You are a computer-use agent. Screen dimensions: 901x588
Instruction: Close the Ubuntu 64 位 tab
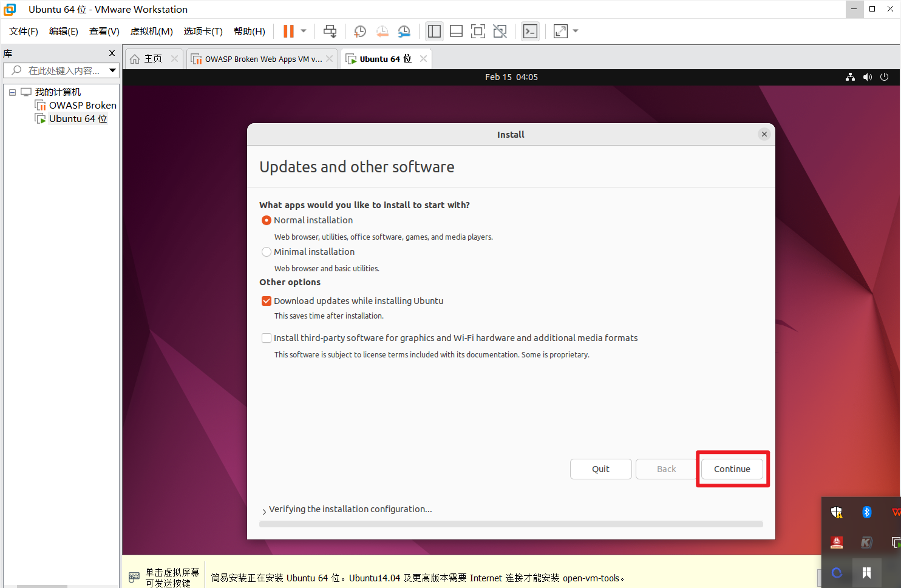424,59
